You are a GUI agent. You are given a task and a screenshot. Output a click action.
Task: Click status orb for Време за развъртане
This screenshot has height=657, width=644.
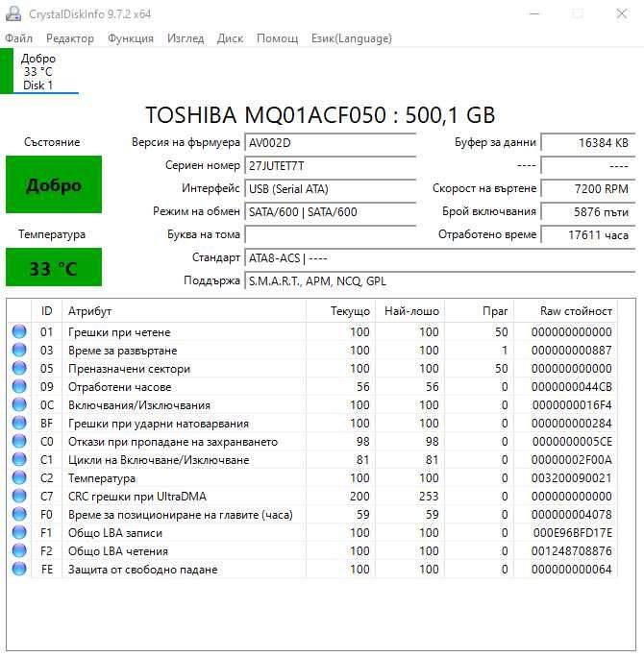click(19, 350)
